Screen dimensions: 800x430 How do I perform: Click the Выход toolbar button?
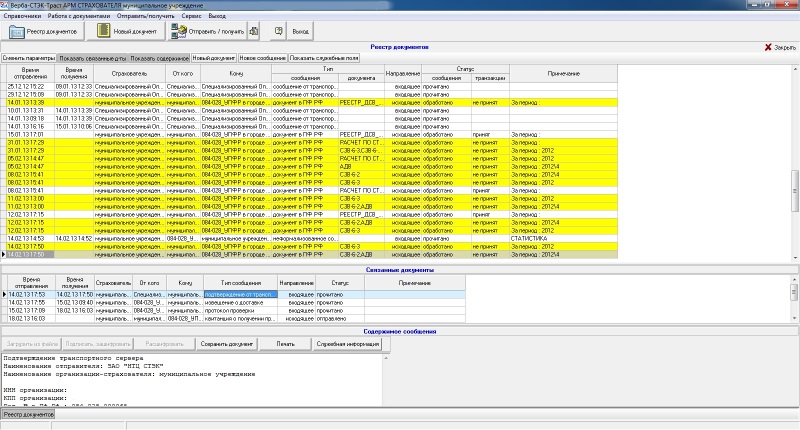(301, 31)
